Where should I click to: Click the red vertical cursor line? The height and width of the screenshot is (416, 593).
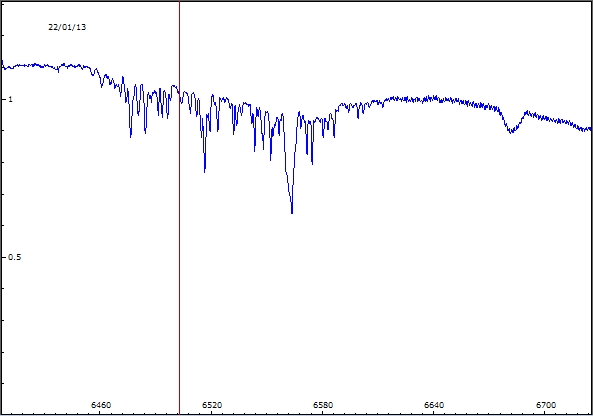pyautogui.click(x=179, y=207)
